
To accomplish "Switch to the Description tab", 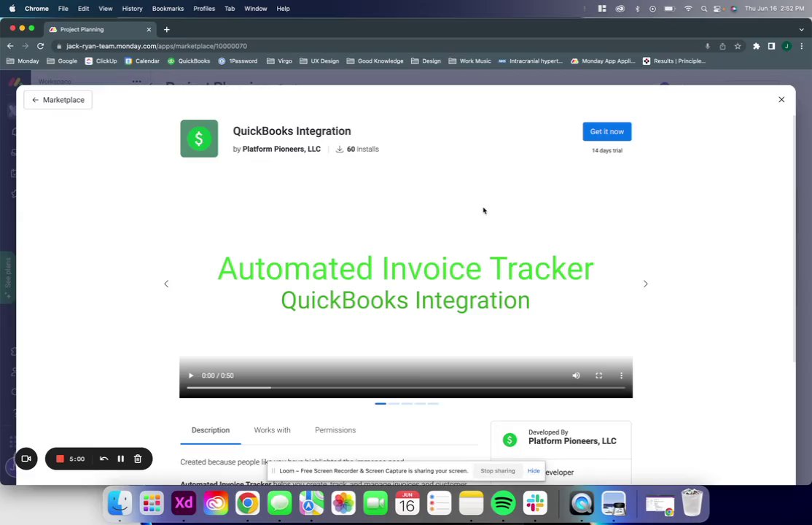I will pos(210,430).
